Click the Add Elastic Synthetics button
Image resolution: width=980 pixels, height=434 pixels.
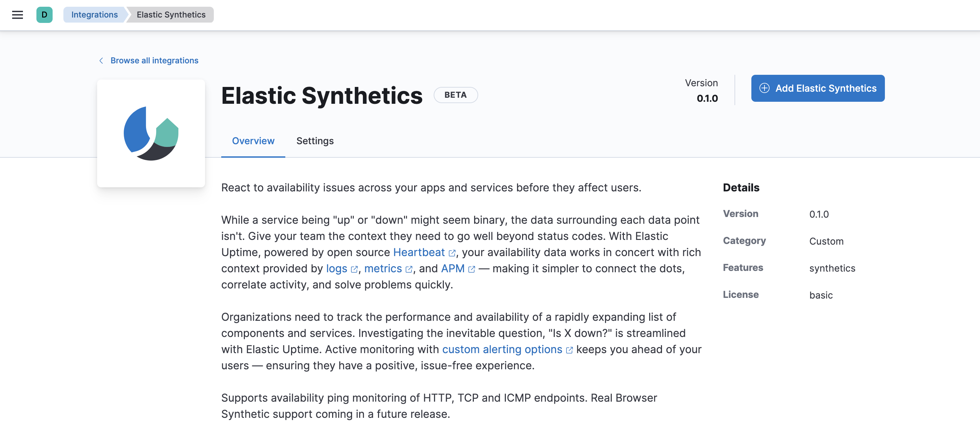[x=817, y=88]
